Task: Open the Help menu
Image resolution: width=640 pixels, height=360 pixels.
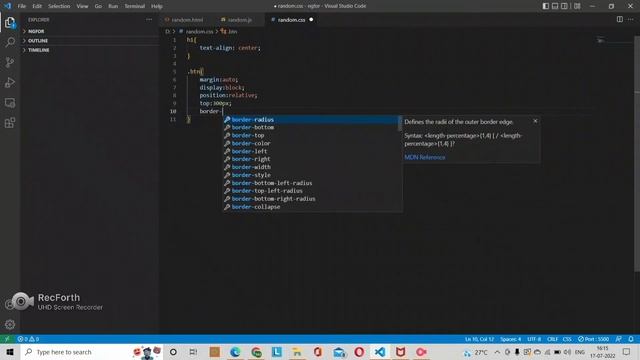Action: (x=157, y=6)
